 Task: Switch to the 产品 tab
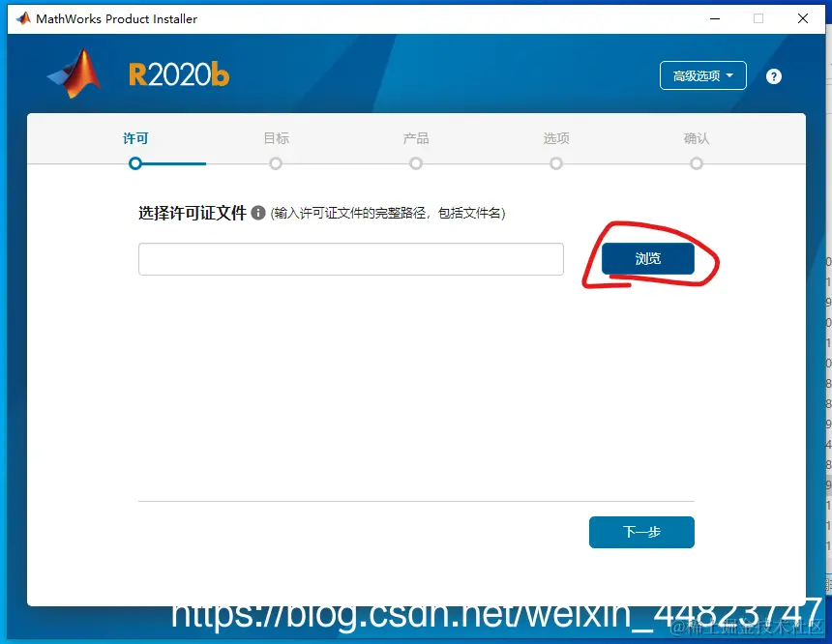[x=415, y=138]
